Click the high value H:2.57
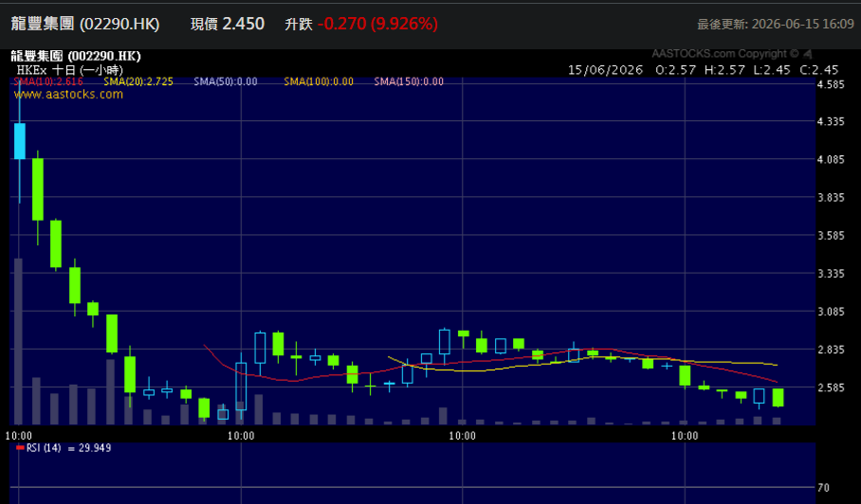The height and width of the screenshot is (504, 861). [x=724, y=70]
